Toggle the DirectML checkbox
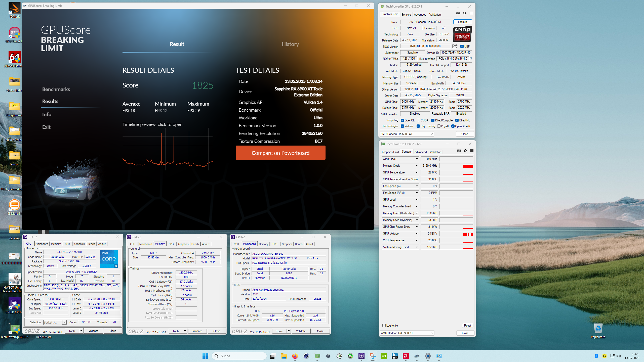 (x=457, y=120)
